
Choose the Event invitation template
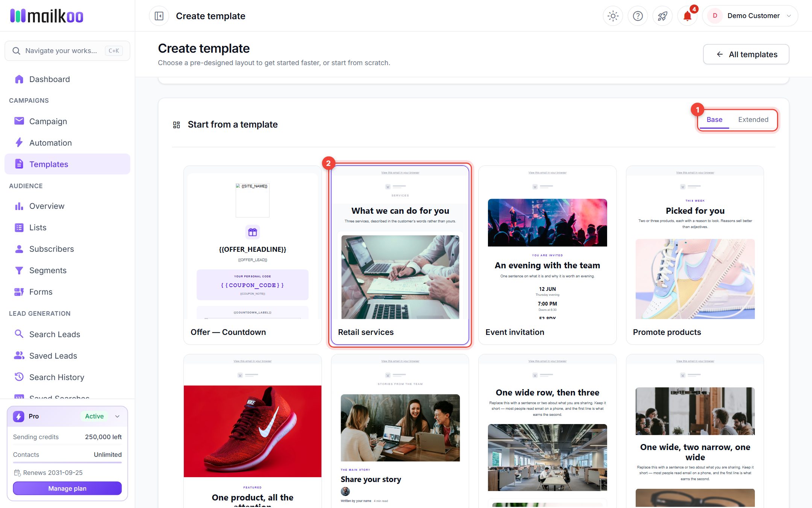[x=547, y=255]
